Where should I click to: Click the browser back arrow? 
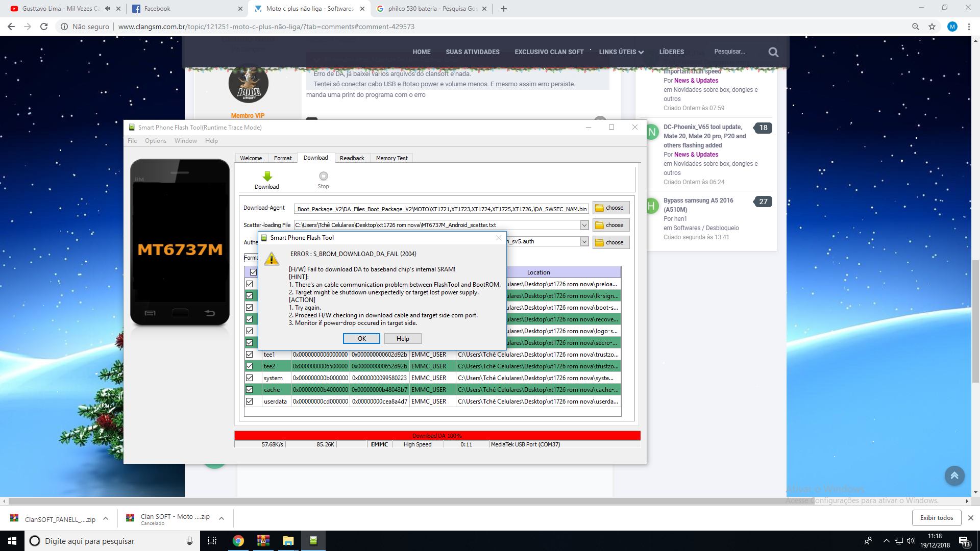pos(11,27)
